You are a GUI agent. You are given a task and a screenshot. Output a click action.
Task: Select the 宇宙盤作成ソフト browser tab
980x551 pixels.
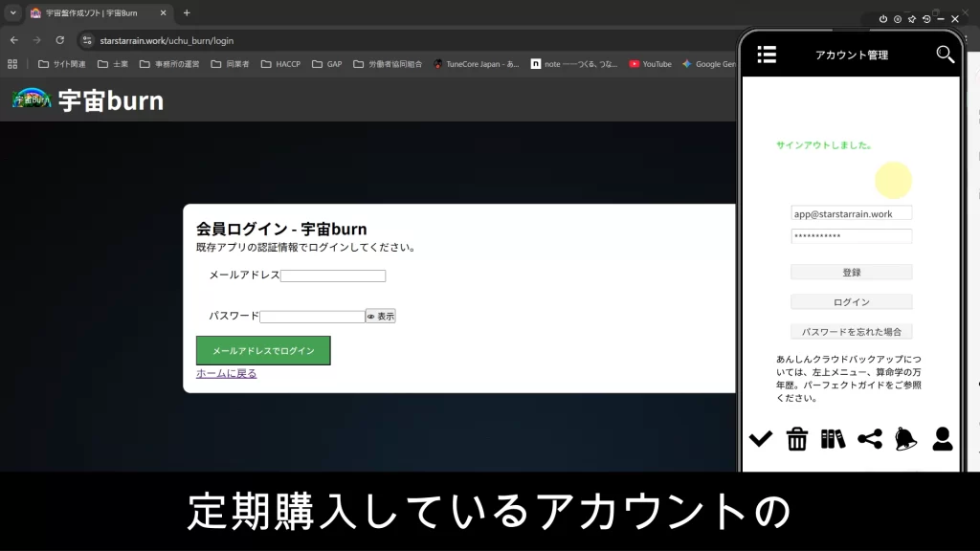click(x=94, y=13)
